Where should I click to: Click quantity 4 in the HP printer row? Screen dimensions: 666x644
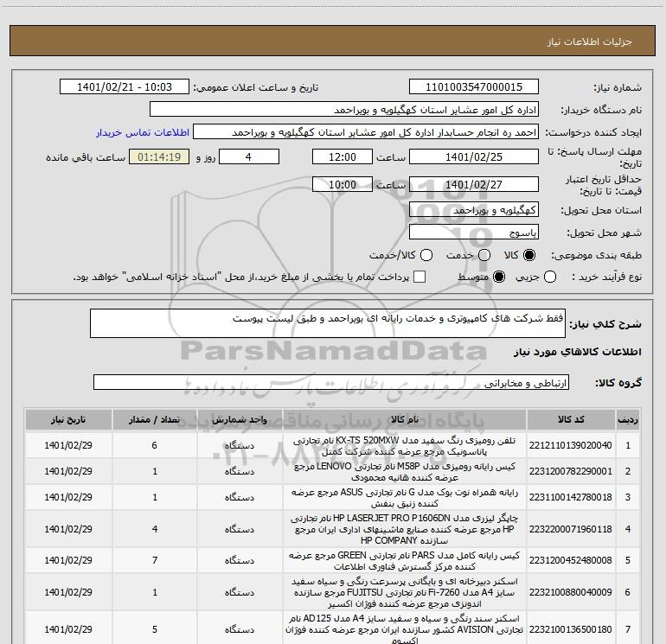click(155, 529)
